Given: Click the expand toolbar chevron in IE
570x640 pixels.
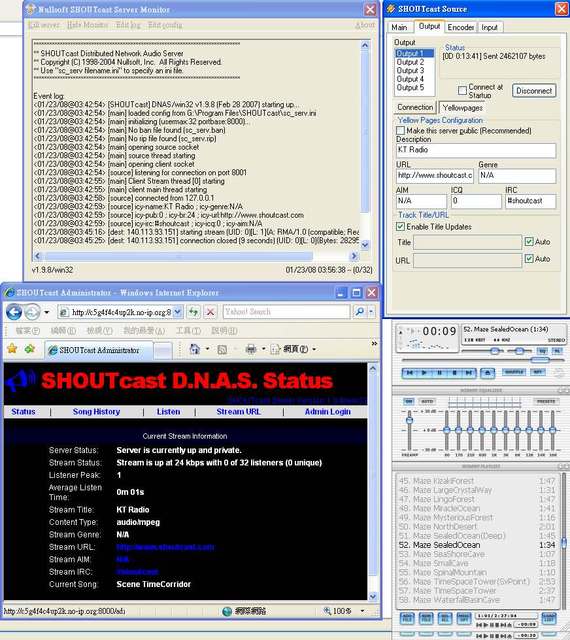Looking at the screenshot, I should (374, 344).
